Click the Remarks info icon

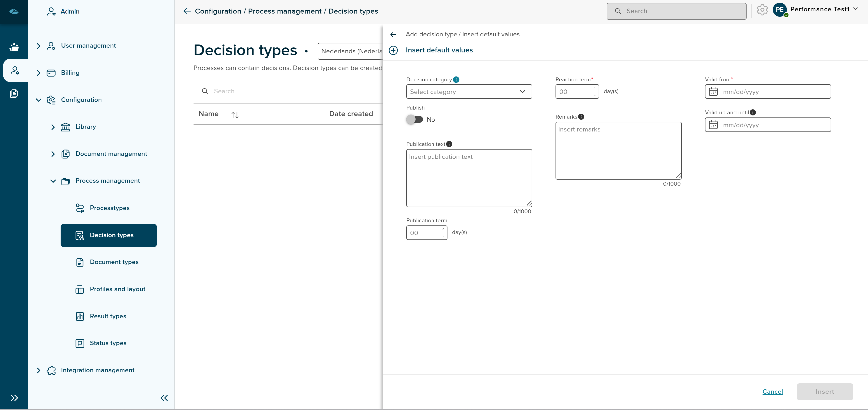(581, 117)
